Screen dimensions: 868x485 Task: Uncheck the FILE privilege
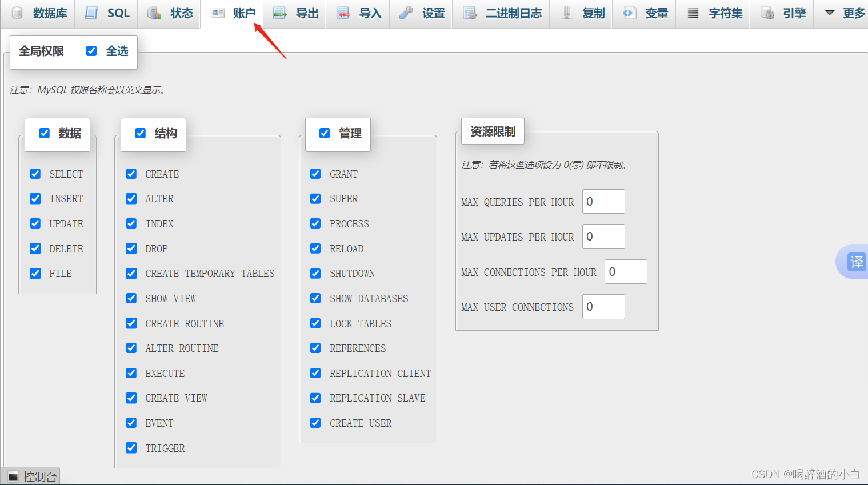35,273
